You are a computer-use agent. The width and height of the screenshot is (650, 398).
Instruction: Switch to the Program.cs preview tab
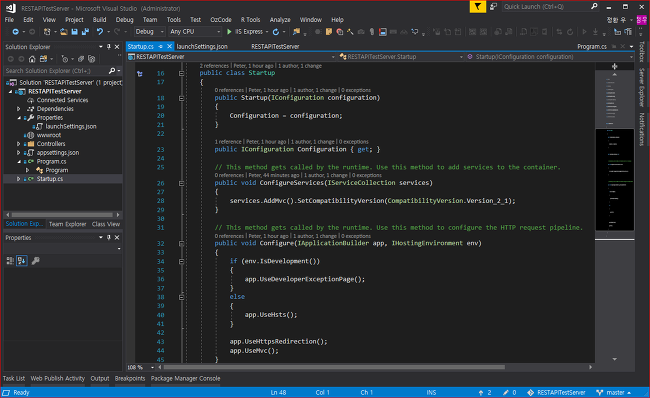click(592, 46)
